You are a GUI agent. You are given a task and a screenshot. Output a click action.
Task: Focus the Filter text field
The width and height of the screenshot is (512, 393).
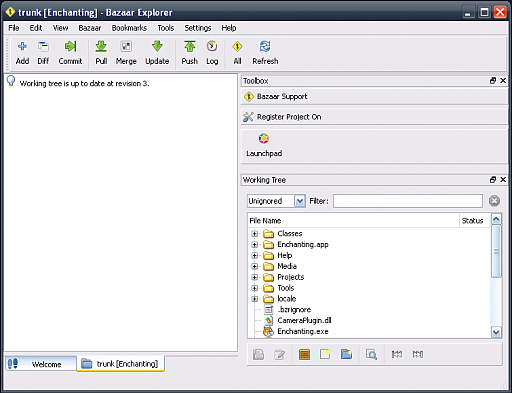click(x=408, y=201)
